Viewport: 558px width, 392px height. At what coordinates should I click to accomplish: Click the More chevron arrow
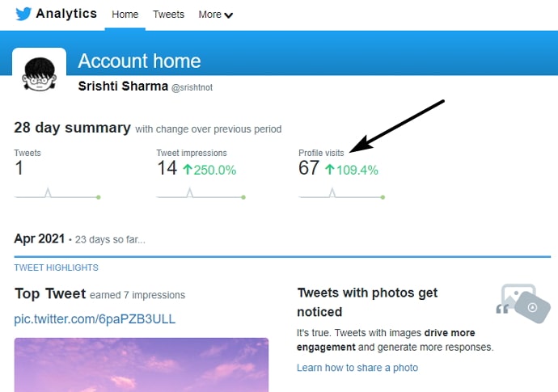pos(229,15)
